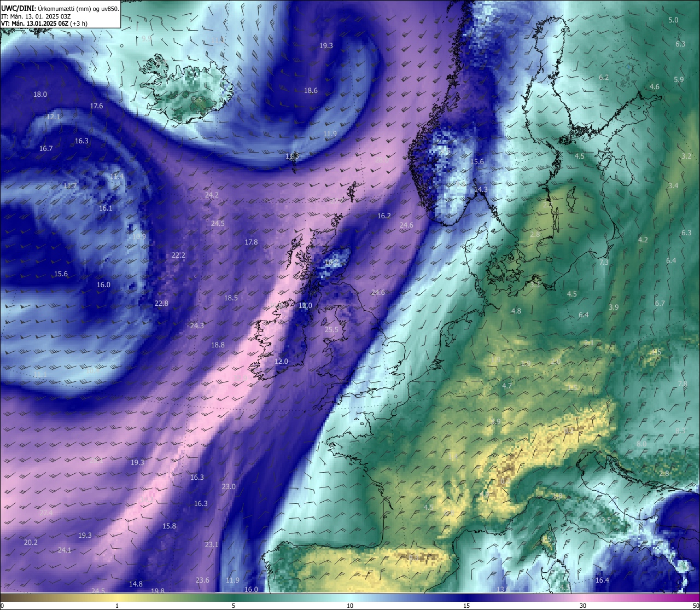Click the 4.6 value on the map
700x610 pixels.
tap(655, 87)
